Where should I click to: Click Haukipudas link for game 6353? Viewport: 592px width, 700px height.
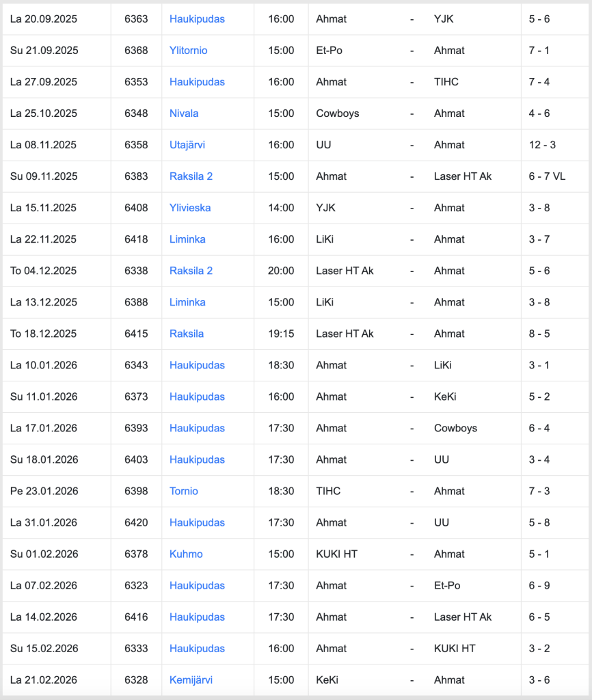197,82
